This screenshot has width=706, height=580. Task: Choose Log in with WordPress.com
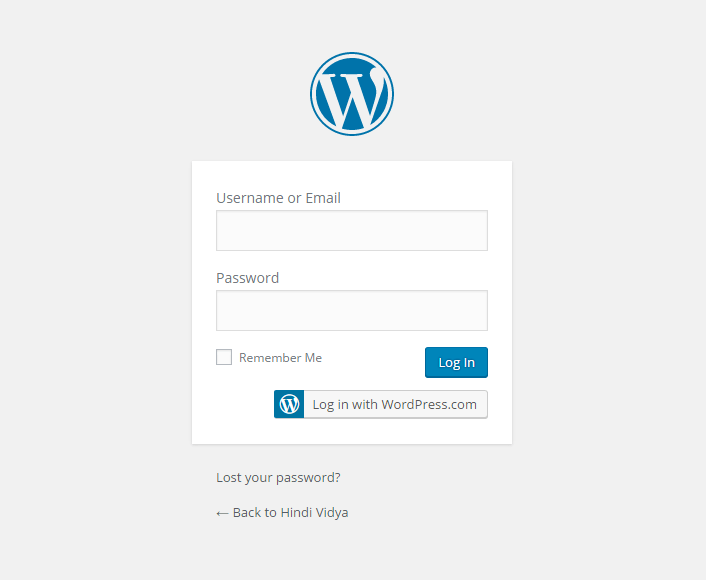394,404
